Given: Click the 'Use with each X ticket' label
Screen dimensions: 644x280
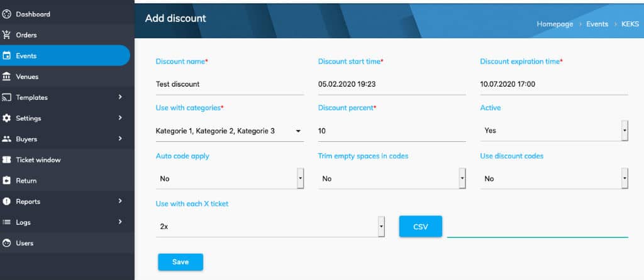Looking at the screenshot, I should pyautogui.click(x=192, y=203).
